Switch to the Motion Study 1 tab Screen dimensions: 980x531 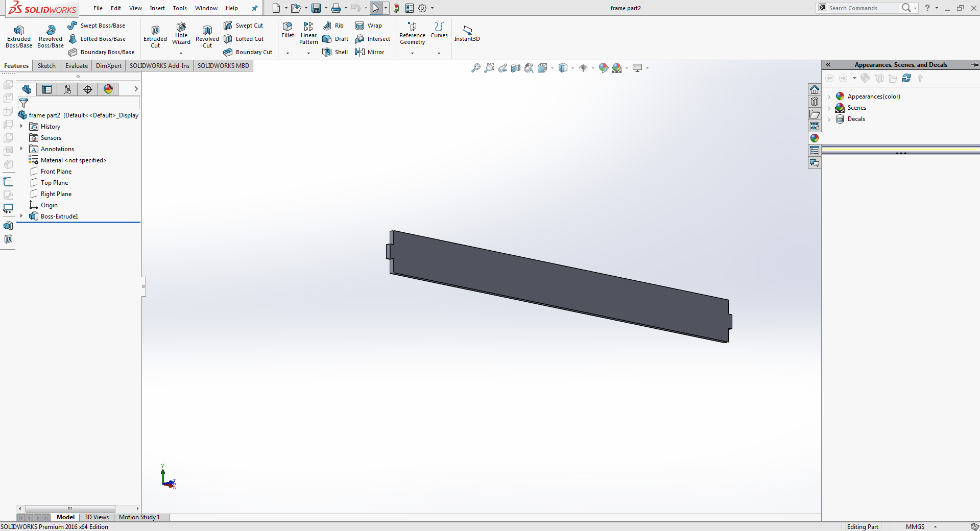click(139, 517)
